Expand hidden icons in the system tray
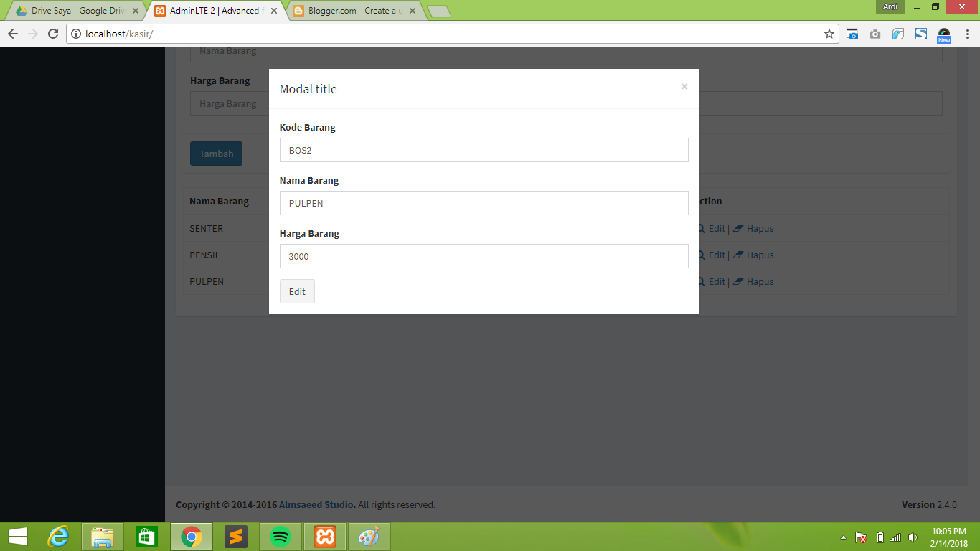The height and width of the screenshot is (551, 980). (x=844, y=536)
